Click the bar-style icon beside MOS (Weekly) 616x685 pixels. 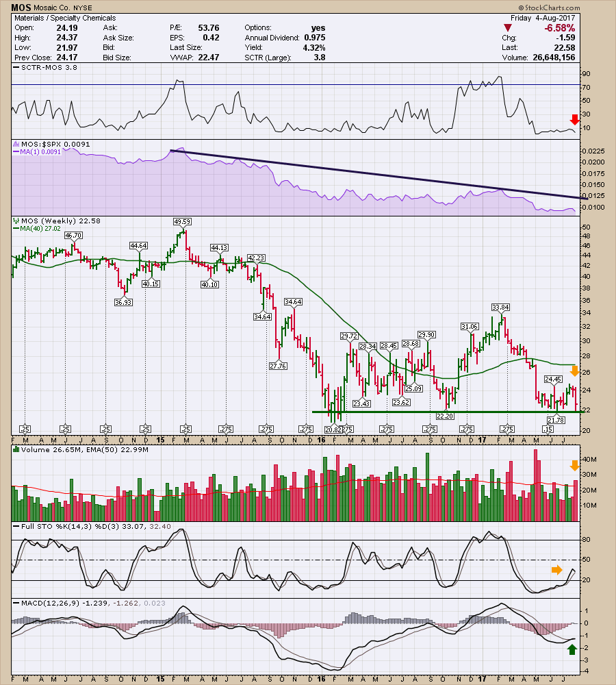click(x=16, y=221)
